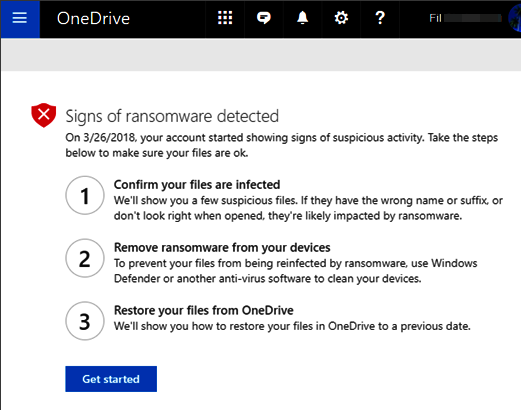This screenshot has width=521, height=410.
Task: Click the Get started button
Action: (111, 379)
